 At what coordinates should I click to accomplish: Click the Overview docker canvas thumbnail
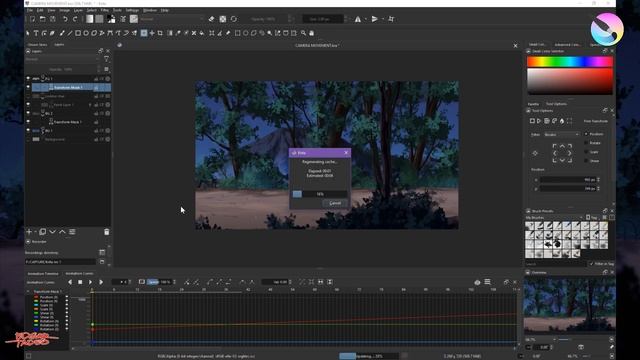click(x=570, y=305)
